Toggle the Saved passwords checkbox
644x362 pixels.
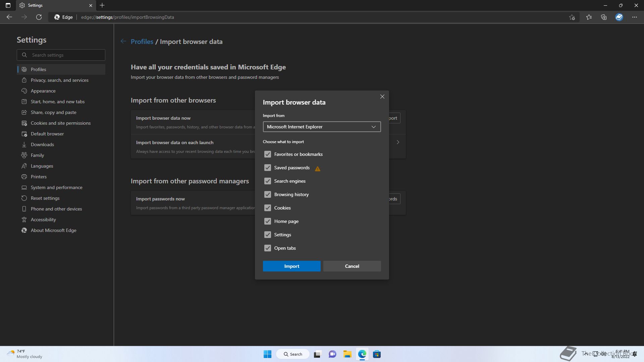coord(267,168)
